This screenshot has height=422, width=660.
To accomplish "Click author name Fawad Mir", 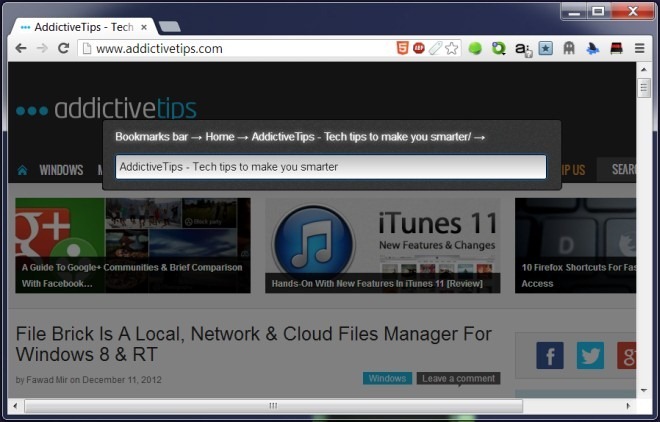I will pyautogui.click(x=47, y=380).
